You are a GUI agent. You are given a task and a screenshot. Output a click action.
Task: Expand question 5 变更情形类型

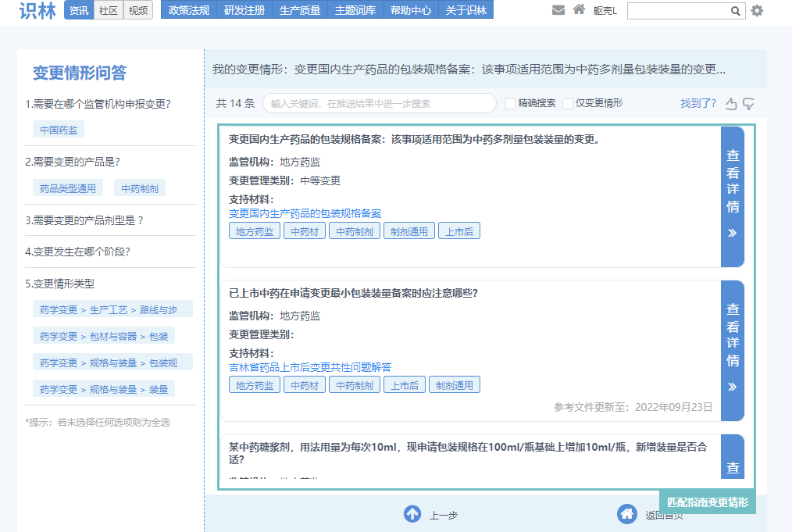pos(60,284)
